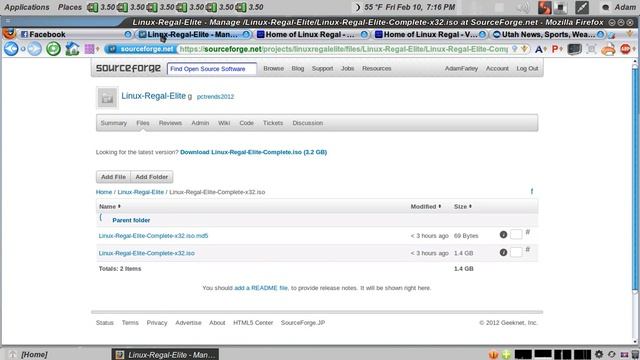Download Linux-Regal-Elite-Complete.iso (3.2 GB) link
The width and height of the screenshot is (640, 360).
[x=253, y=152]
